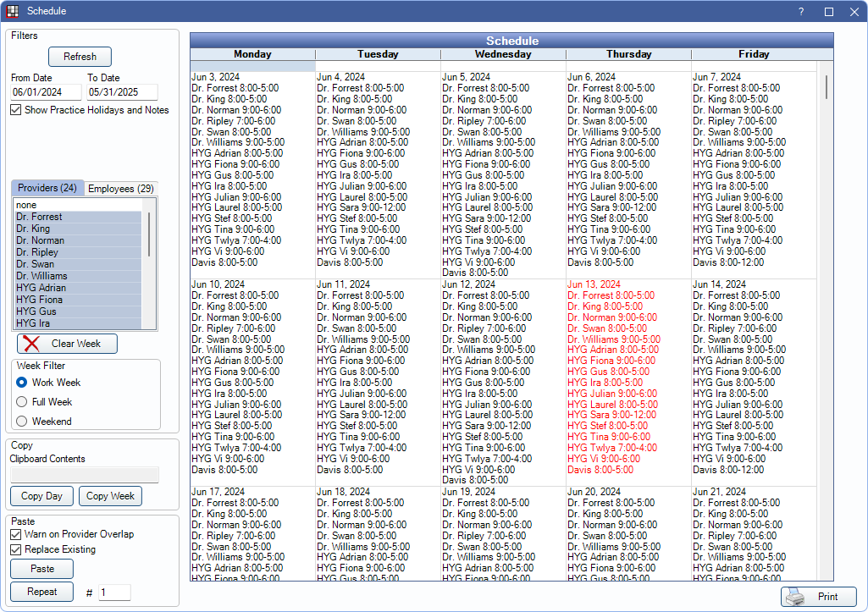
Task: Toggle Show Practice Holidays and Notes
Action: point(16,110)
